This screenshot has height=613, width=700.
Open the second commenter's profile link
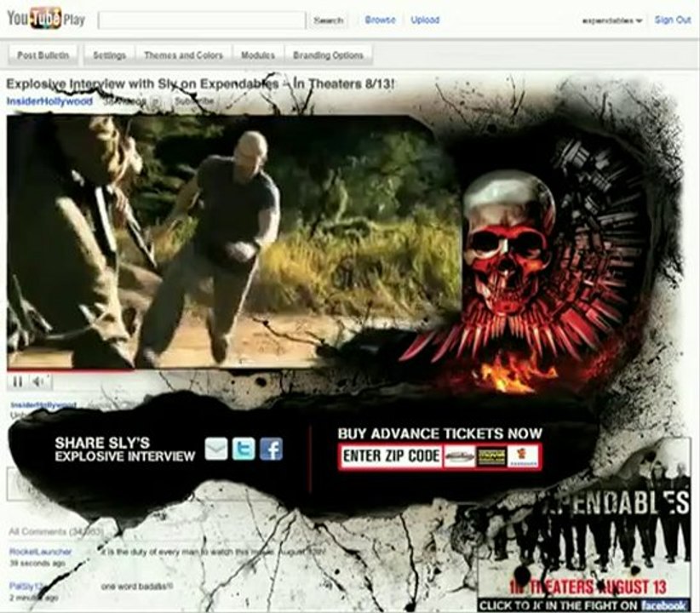point(26,585)
